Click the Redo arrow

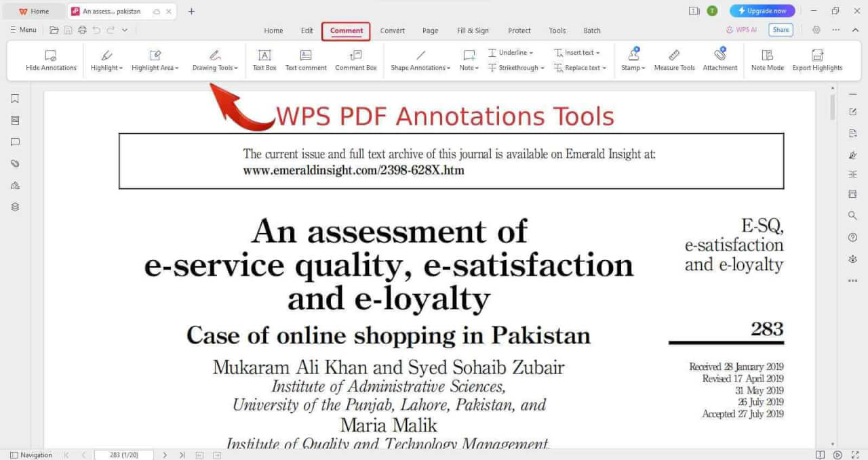(111, 30)
